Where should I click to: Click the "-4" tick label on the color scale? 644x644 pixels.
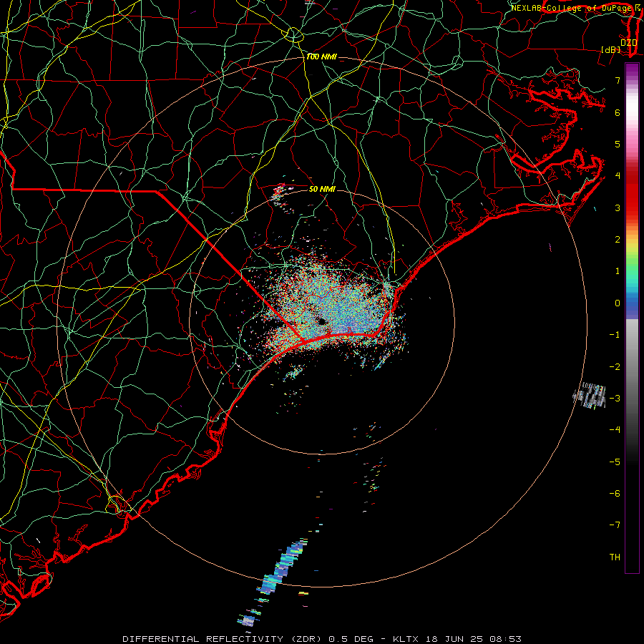pyautogui.click(x=615, y=430)
